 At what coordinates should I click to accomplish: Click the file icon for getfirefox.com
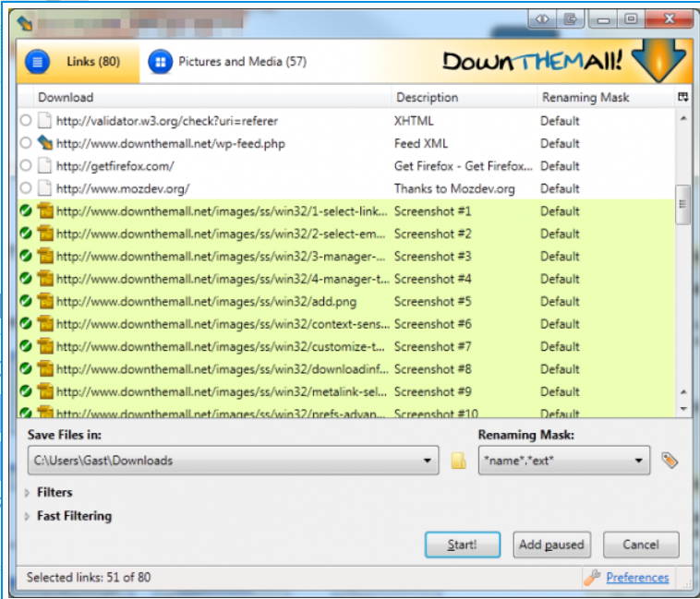coord(44,165)
